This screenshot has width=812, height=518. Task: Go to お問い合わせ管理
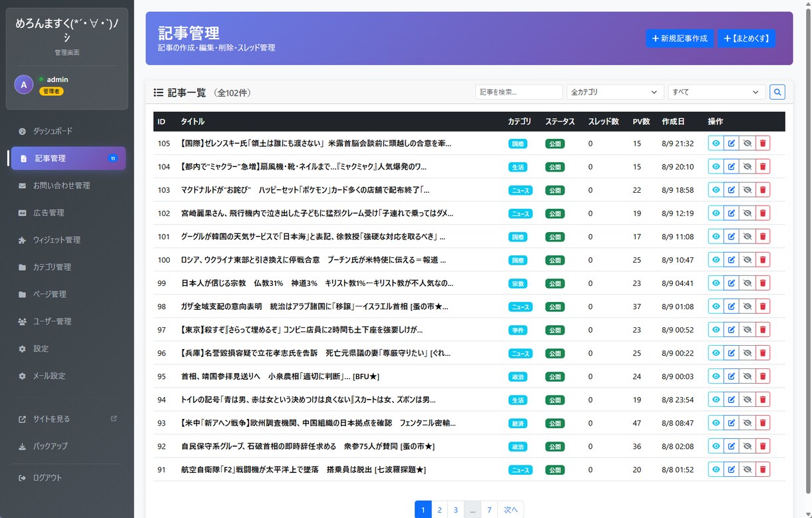67,186
